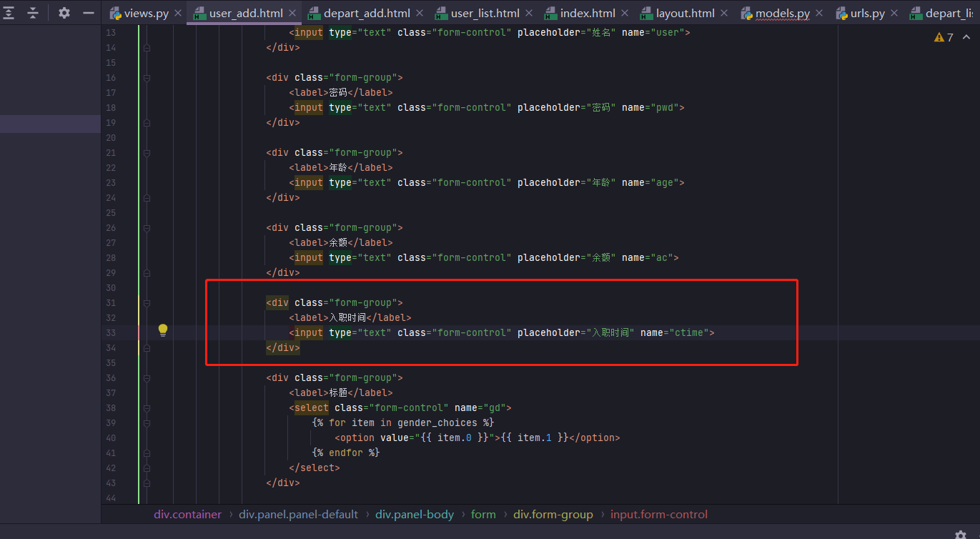
Task: Select the form breadcrumb
Action: click(x=483, y=515)
